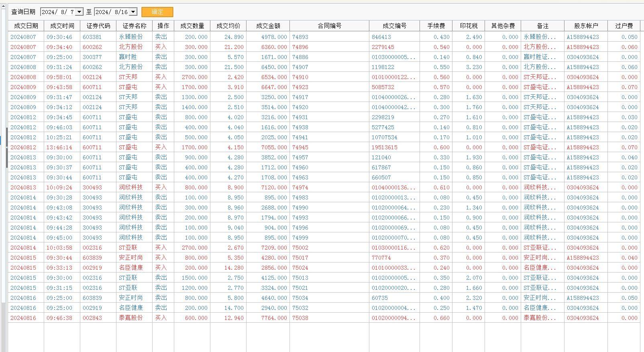This screenshot has height=352, width=644.
Task: Click the 操作 column header
Action: coord(163,26)
